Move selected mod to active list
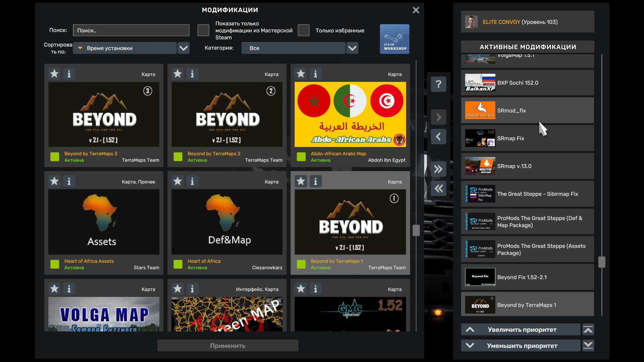This screenshot has width=644, height=362. coord(438,117)
